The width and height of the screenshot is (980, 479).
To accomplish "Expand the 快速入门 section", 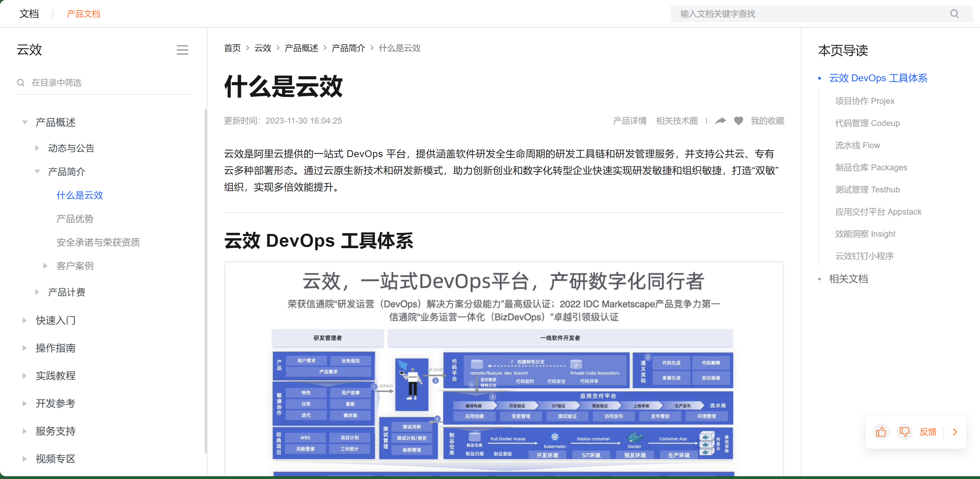I will click(x=25, y=320).
